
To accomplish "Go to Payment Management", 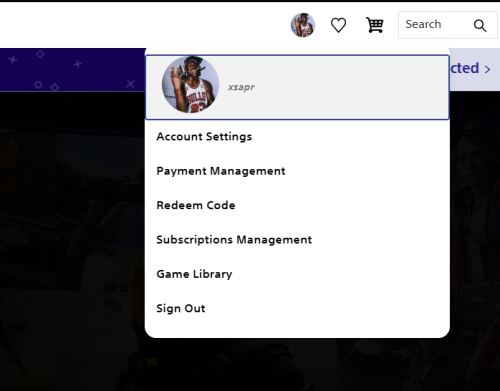I will pos(221,171).
